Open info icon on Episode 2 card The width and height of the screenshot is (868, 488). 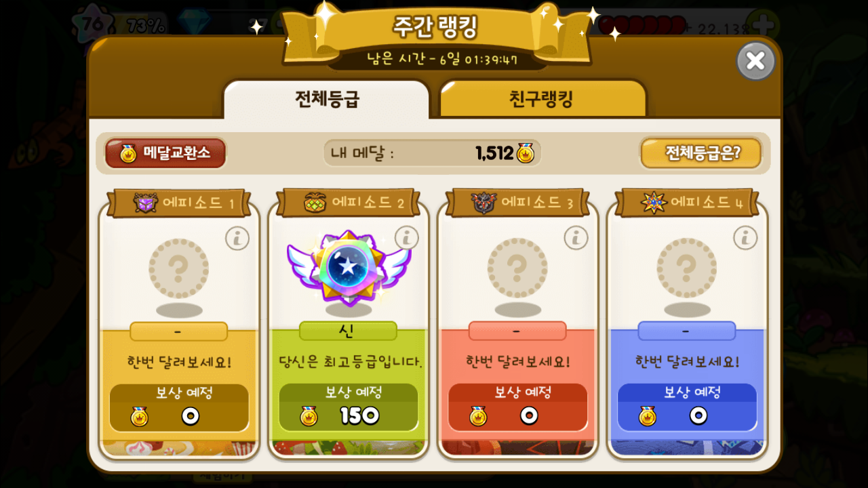[x=406, y=238]
